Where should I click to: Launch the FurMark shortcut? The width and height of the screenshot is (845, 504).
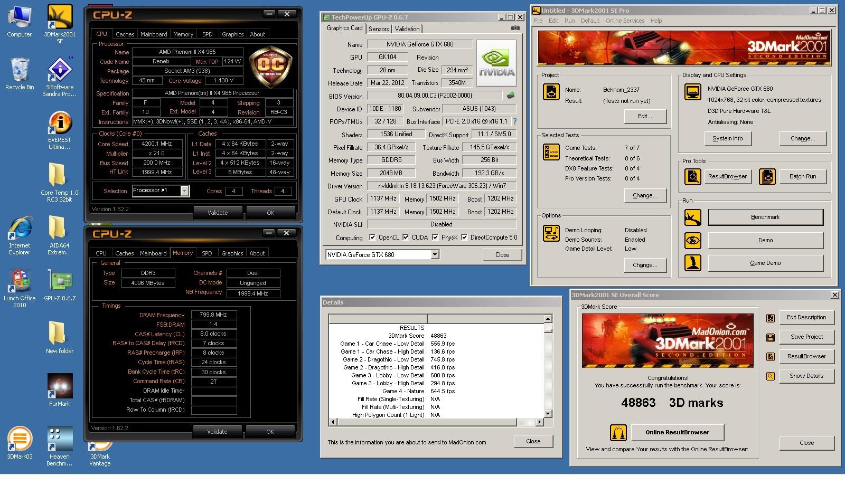60,391
